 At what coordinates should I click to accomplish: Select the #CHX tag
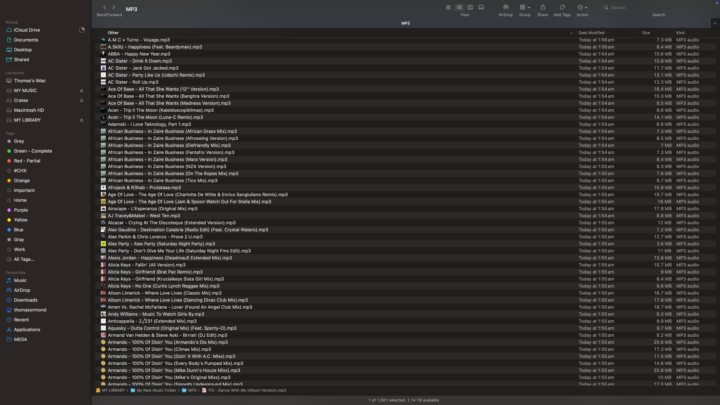pyautogui.click(x=20, y=171)
